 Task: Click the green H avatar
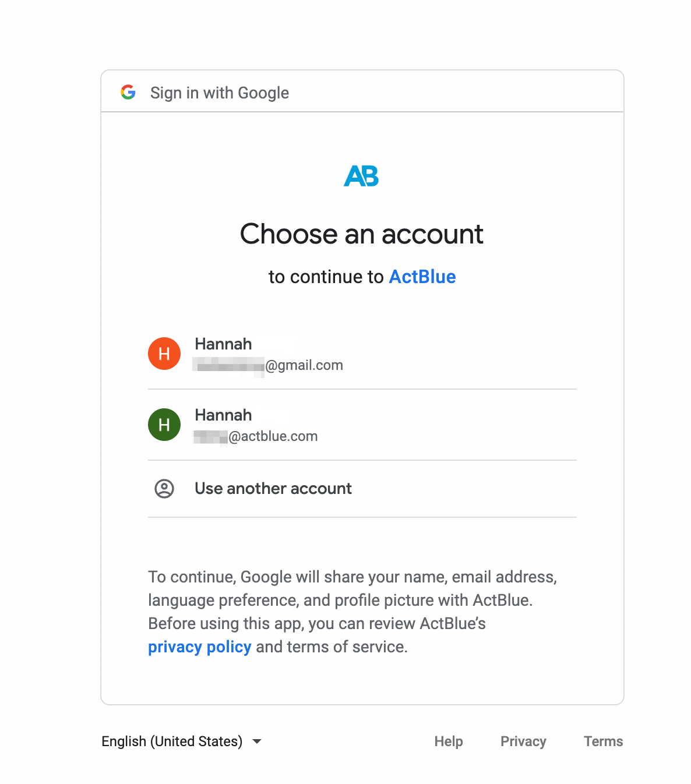[x=164, y=425]
